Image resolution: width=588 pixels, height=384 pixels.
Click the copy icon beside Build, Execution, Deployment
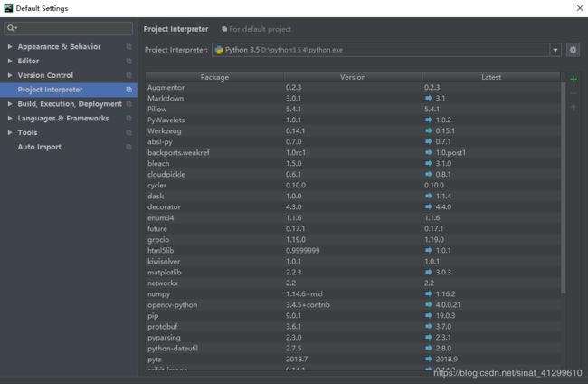point(128,104)
